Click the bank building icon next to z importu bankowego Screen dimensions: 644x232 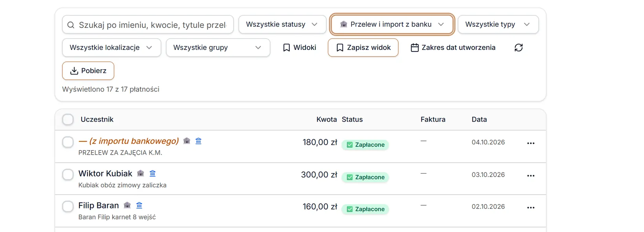tap(187, 141)
